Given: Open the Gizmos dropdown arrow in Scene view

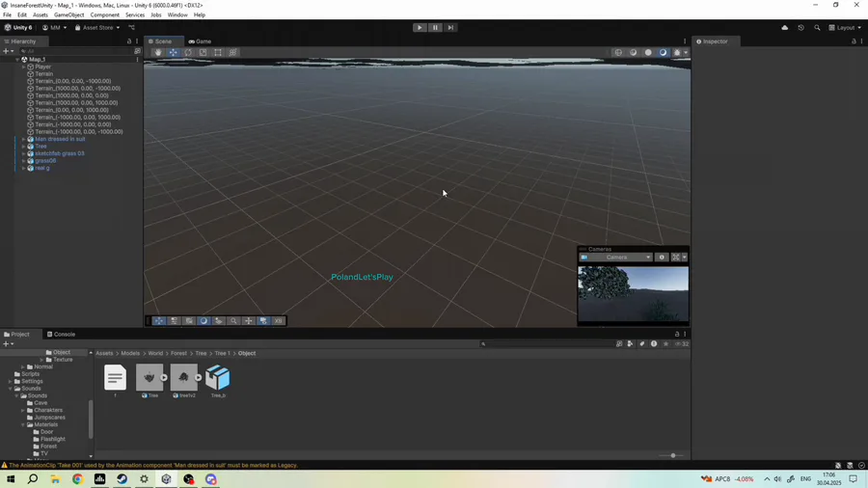Looking at the screenshot, I should pos(686,53).
